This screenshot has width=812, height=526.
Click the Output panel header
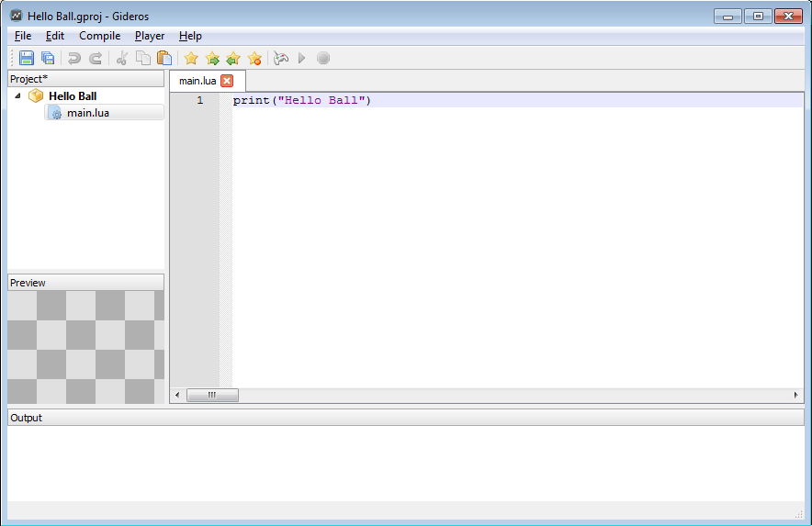click(405, 418)
